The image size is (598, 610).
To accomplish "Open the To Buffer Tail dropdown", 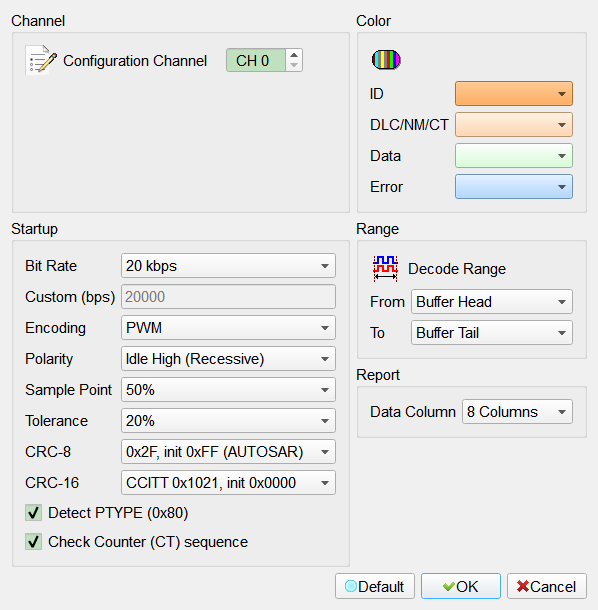I will coord(492,333).
